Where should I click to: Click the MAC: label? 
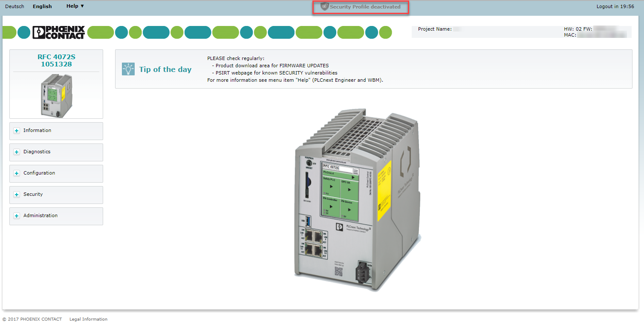click(x=570, y=35)
